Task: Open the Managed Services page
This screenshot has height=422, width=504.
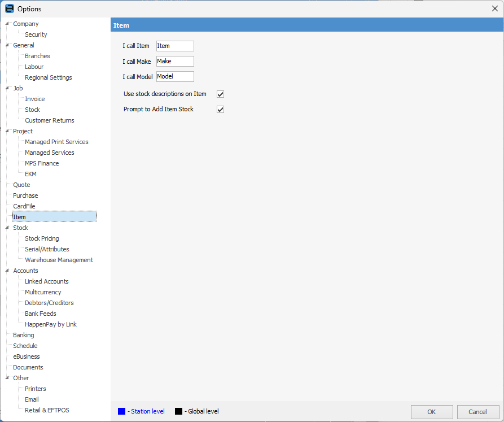Action: pos(50,153)
